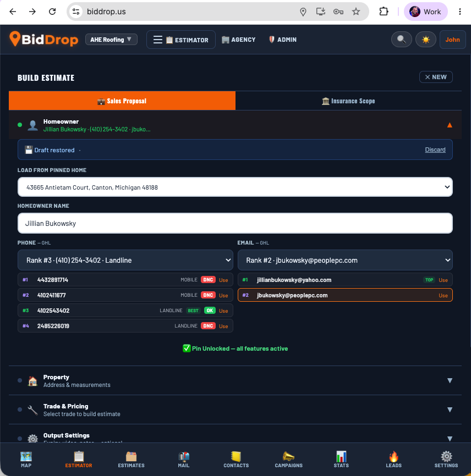Toggle the sun light-mode theme button
471x476 pixels.
click(426, 40)
